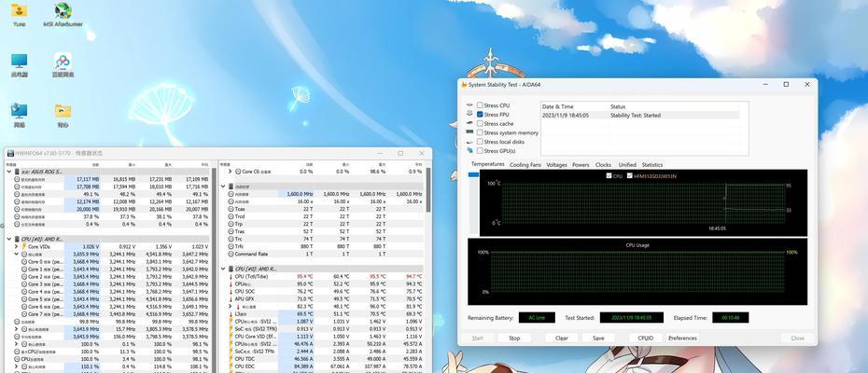
Task: Switch to the Cooling Fans tab
Action: [525, 165]
